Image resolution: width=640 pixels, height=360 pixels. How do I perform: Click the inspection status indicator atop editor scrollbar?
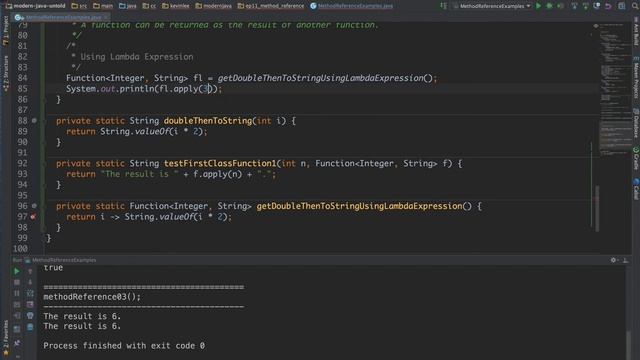596,26
